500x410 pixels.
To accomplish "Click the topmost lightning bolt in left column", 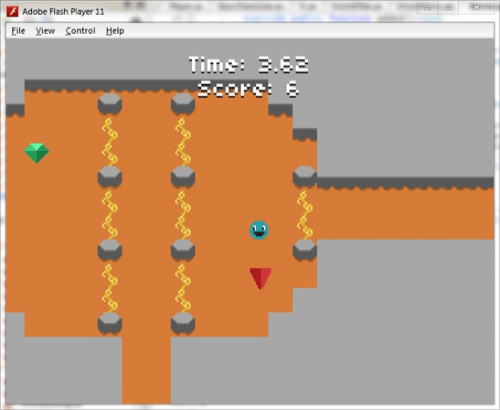I will pos(110,141).
